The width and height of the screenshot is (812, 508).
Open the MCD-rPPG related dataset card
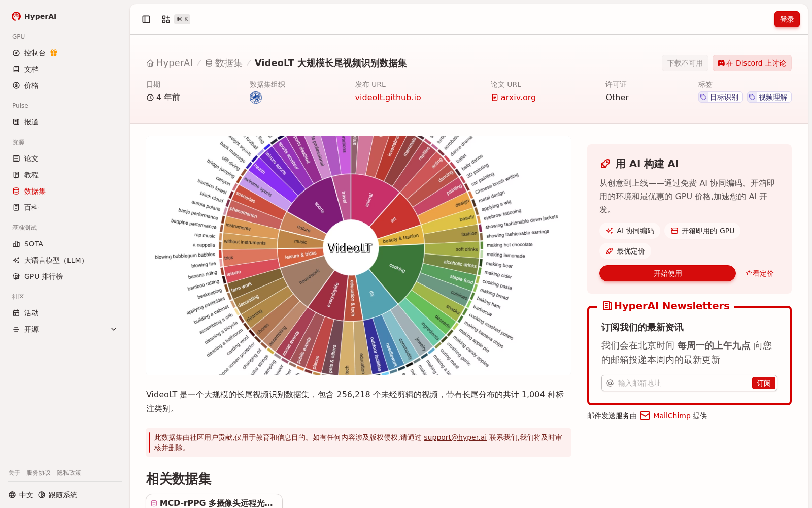pyautogui.click(x=214, y=501)
